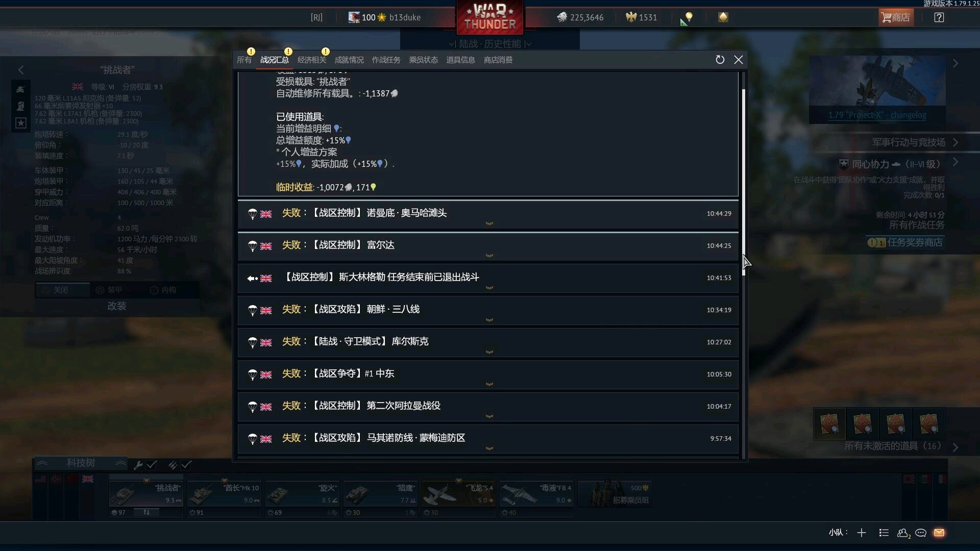Switch to the 成就情况 tab
This screenshot has width=980, height=551.
(x=349, y=60)
